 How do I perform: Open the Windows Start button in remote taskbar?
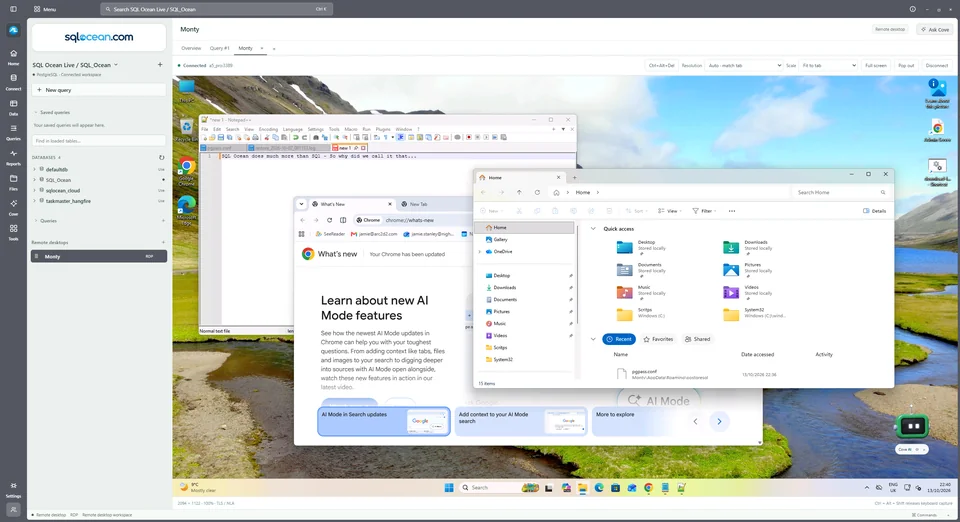coord(449,488)
